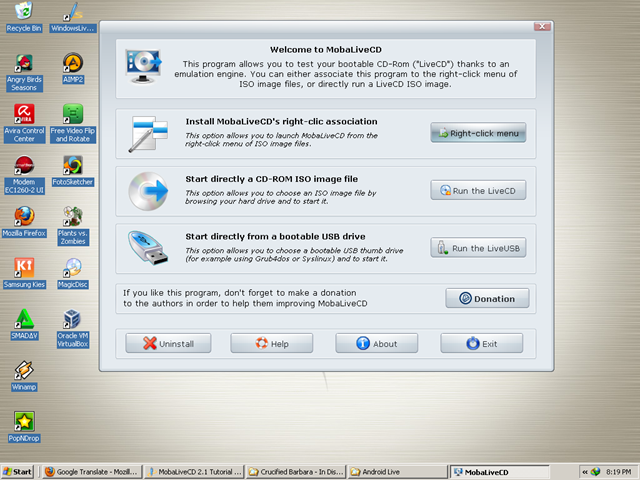Open Free Video Flip and Rotate icon
The height and width of the screenshot is (480, 640).
pos(73,123)
